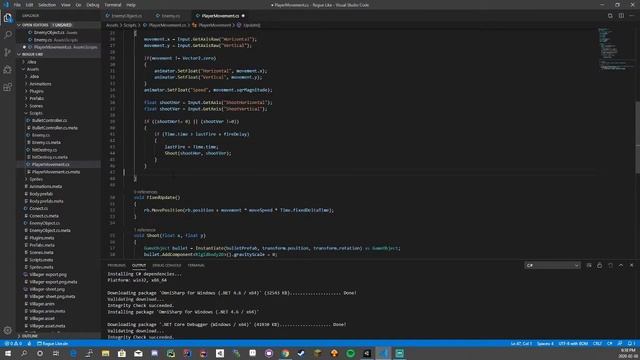Open Cortana from the taskbar
The height and width of the screenshot is (360, 640).
(40, 353)
